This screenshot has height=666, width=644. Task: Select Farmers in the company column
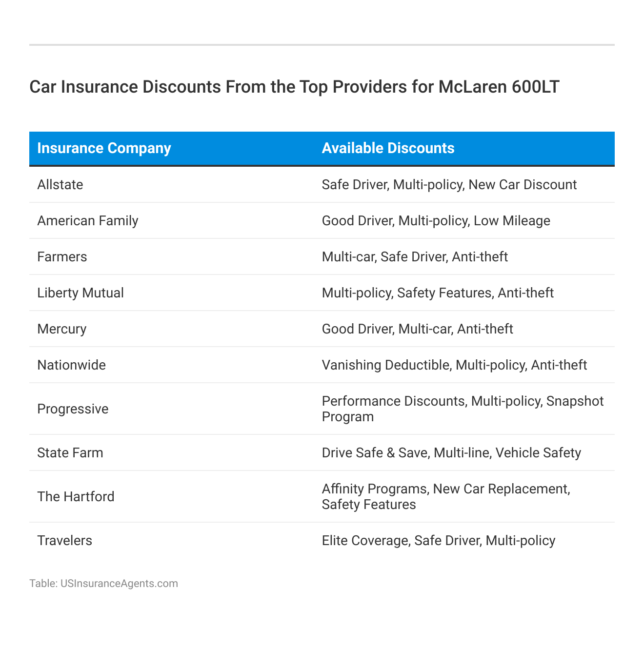point(62,257)
